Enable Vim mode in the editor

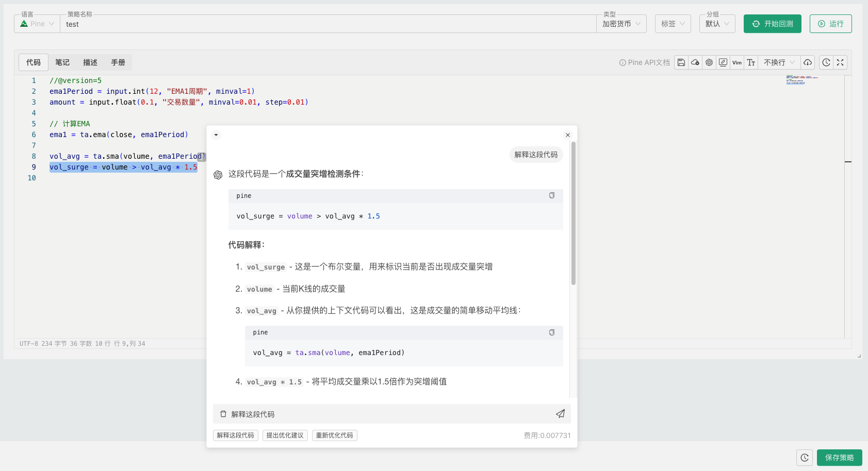click(x=738, y=62)
